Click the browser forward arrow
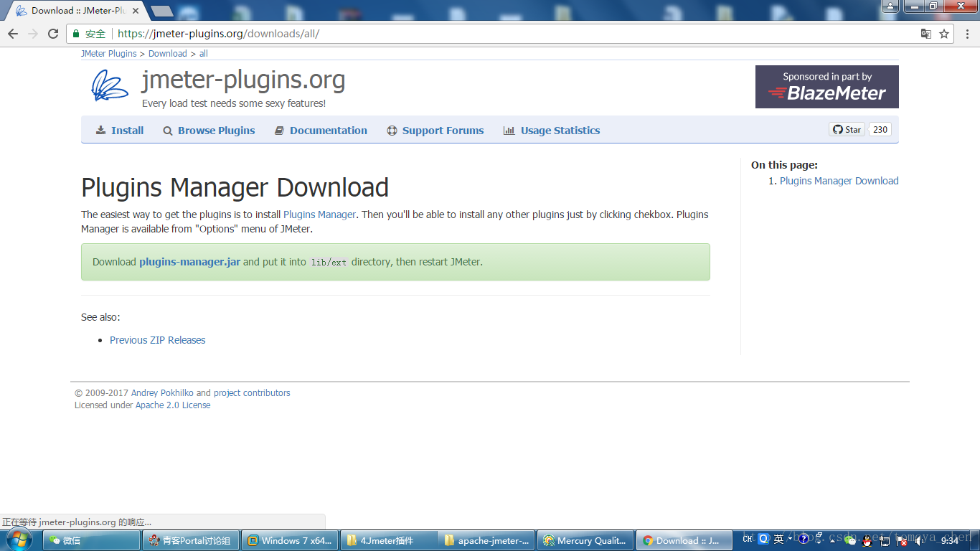This screenshot has width=980, height=551. [x=32, y=34]
